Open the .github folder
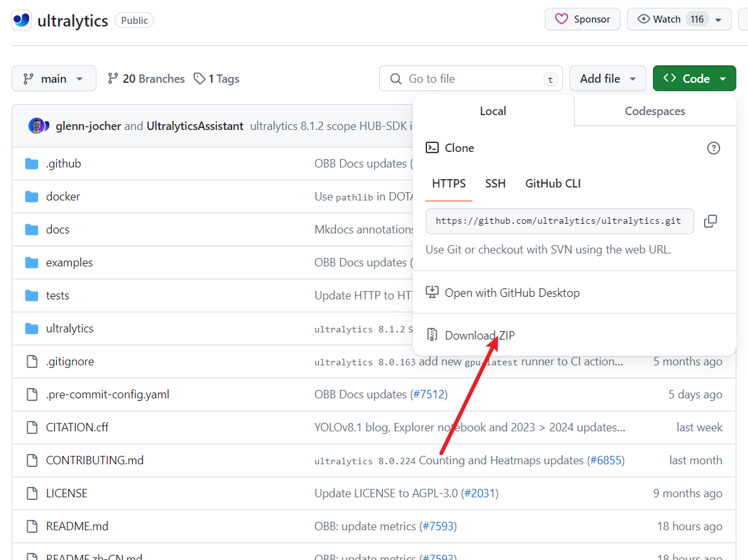 [63, 164]
